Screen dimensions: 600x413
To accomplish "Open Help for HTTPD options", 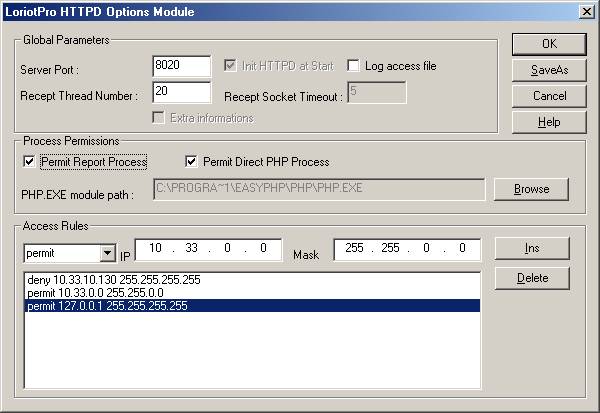I will pyautogui.click(x=548, y=121).
